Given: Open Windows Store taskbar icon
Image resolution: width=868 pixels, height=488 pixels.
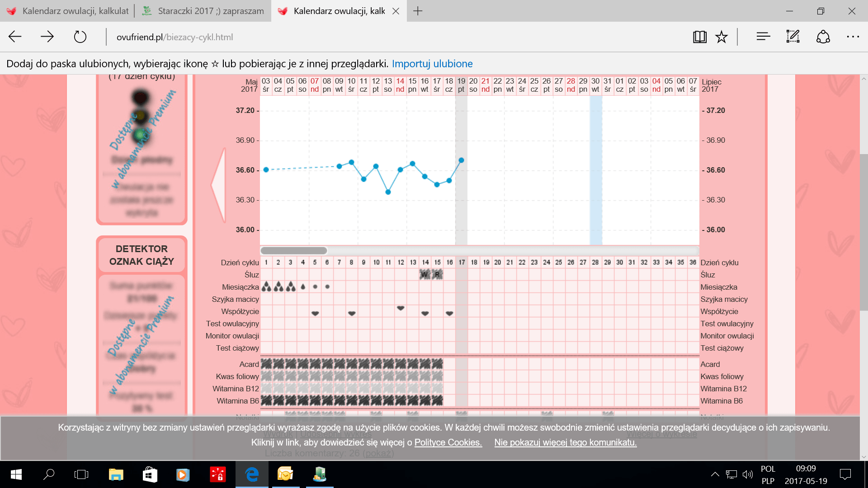Looking at the screenshot, I should pos(150,474).
